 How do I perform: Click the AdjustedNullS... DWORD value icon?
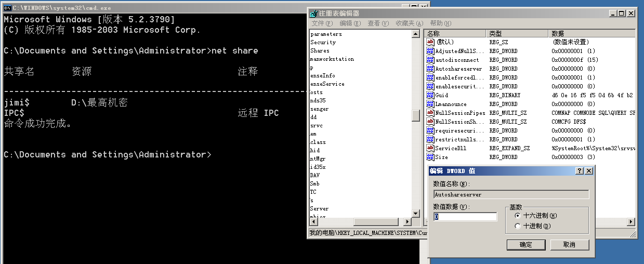point(430,51)
